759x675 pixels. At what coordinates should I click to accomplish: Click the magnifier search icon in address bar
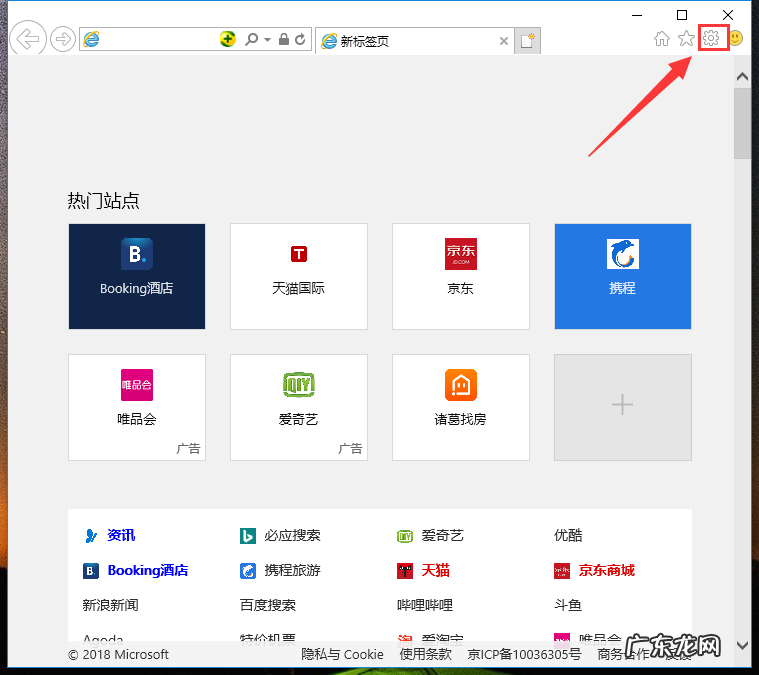click(251, 39)
